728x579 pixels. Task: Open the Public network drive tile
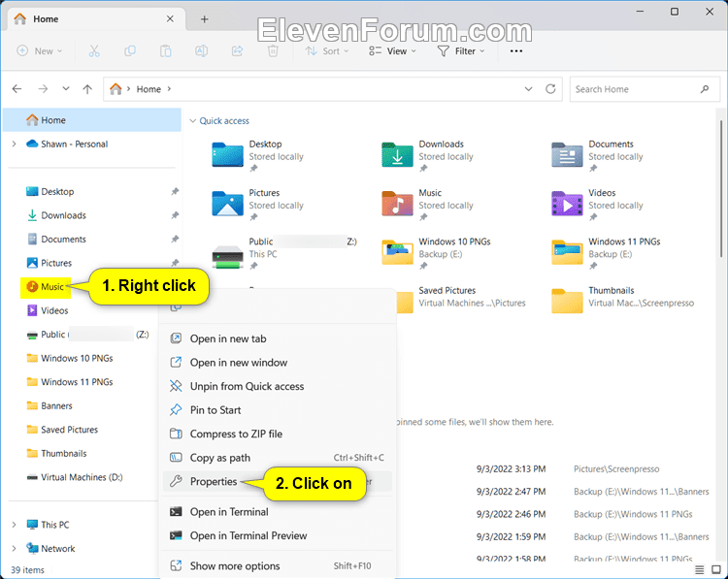(284, 253)
